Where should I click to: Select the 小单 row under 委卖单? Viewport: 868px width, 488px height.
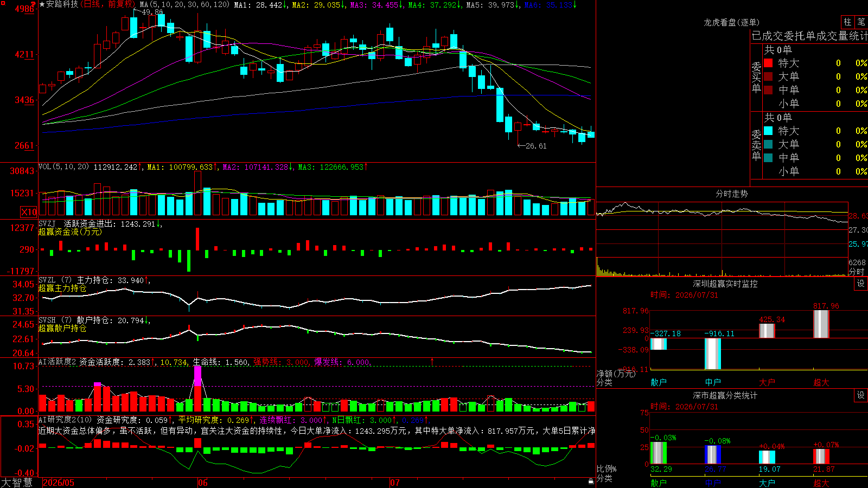(815, 171)
